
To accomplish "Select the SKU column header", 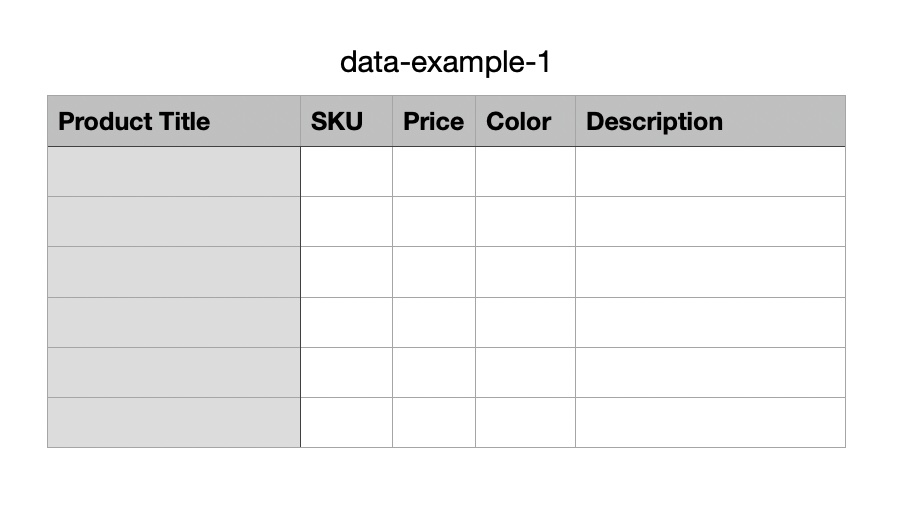I will coord(346,122).
